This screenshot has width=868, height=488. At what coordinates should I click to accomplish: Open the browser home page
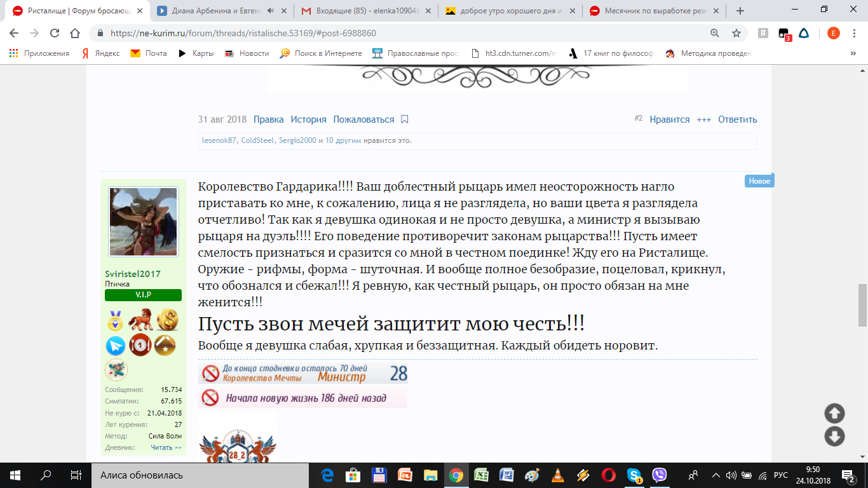[x=75, y=33]
